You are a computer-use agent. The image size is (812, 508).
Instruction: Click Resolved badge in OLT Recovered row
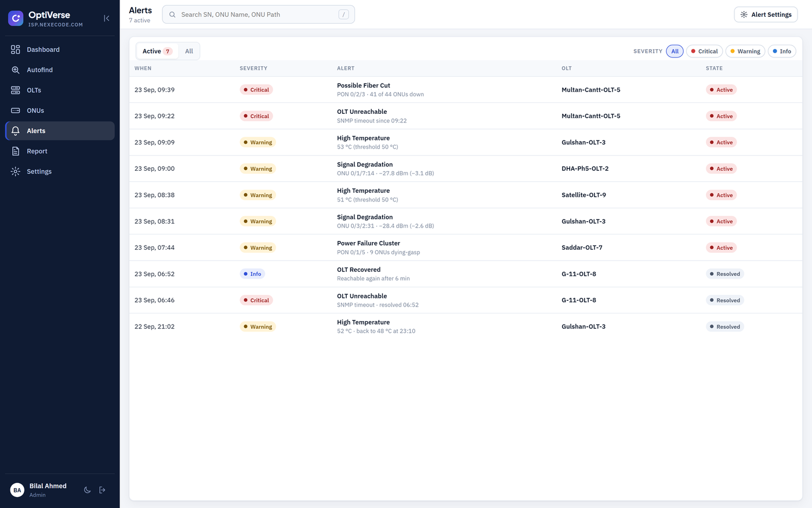click(725, 274)
